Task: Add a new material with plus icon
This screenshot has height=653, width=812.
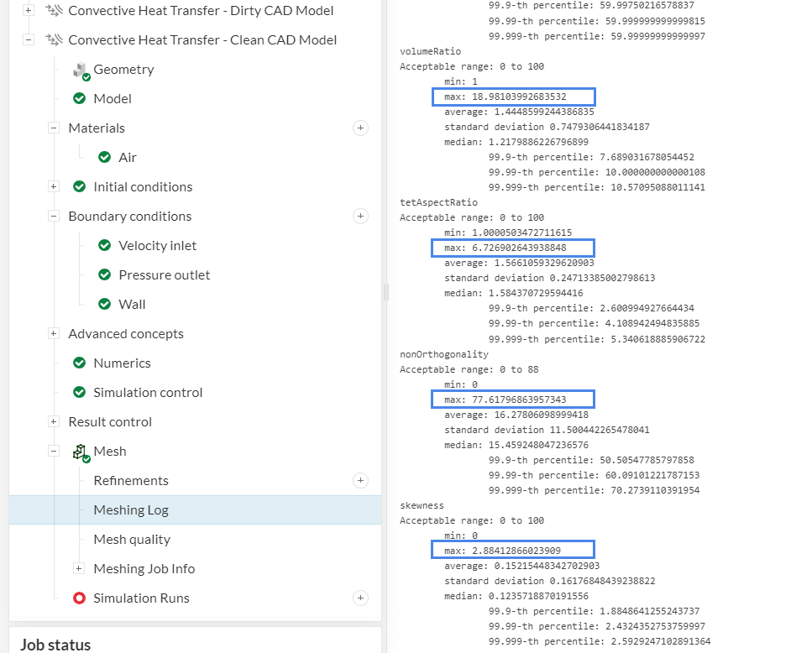Action: click(x=360, y=128)
